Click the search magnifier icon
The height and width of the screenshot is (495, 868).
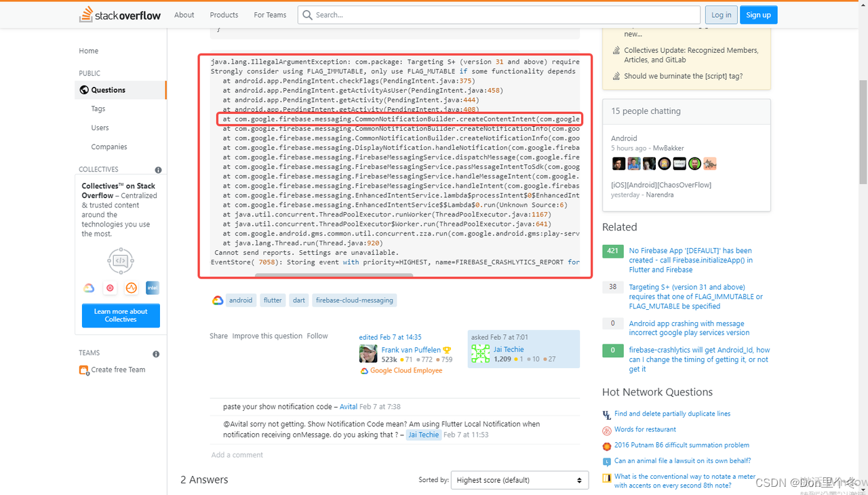307,15
